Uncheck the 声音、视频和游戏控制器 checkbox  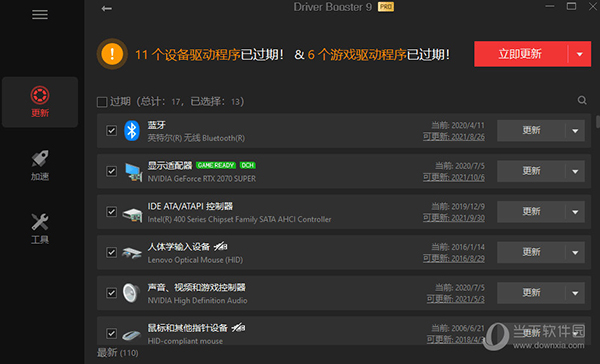(111, 293)
